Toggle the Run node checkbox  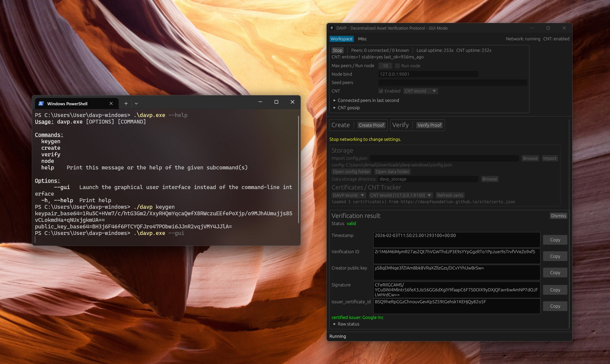[397, 66]
